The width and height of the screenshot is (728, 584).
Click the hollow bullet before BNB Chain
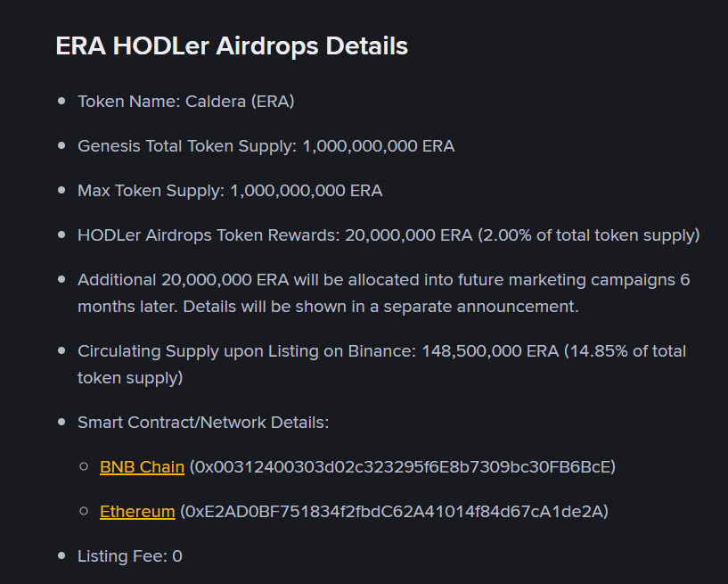[84, 466]
